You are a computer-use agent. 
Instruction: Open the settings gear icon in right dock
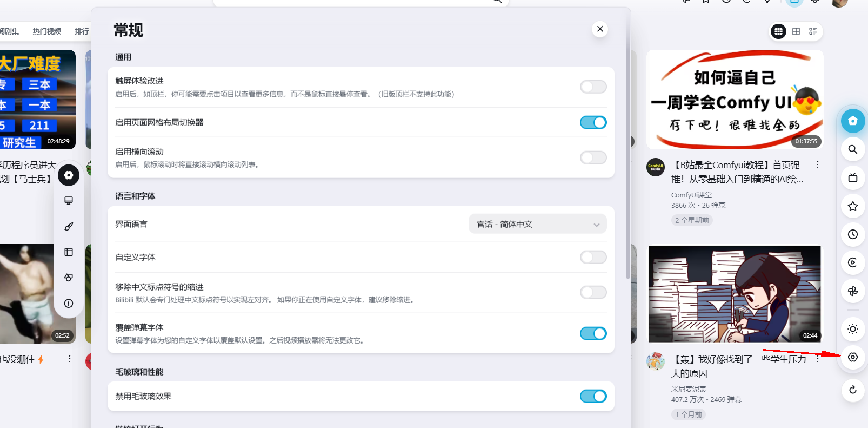point(853,357)
